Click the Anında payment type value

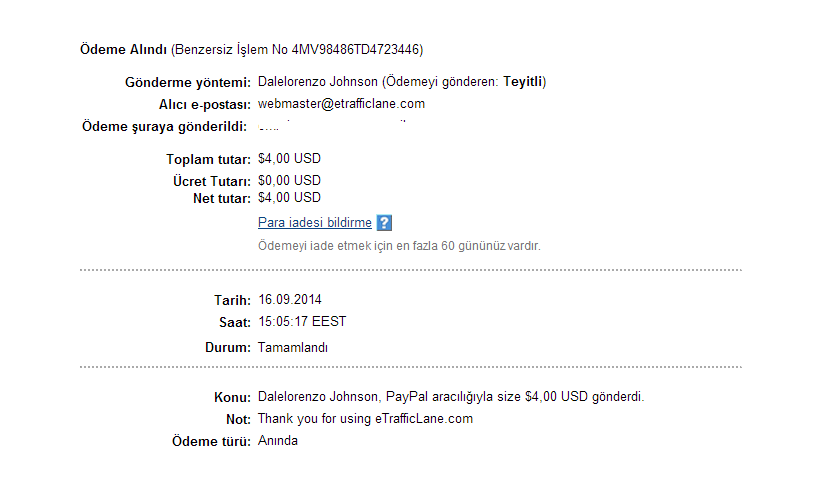click(x=278, y=441)
